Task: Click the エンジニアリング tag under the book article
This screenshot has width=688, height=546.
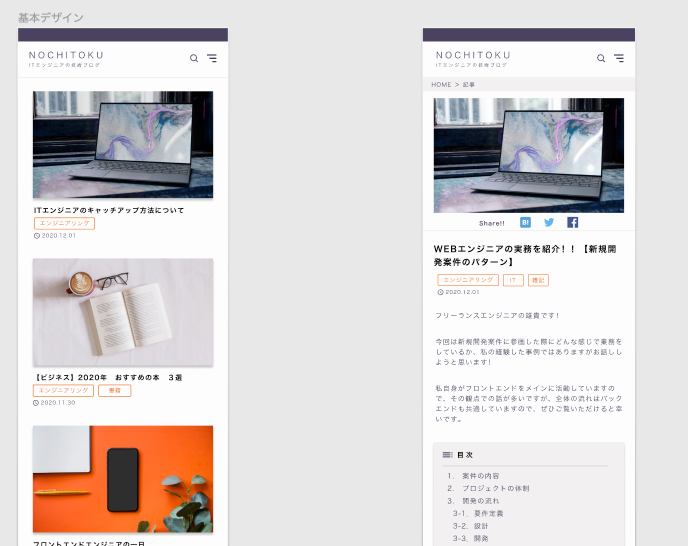Action: coord(63,391)
